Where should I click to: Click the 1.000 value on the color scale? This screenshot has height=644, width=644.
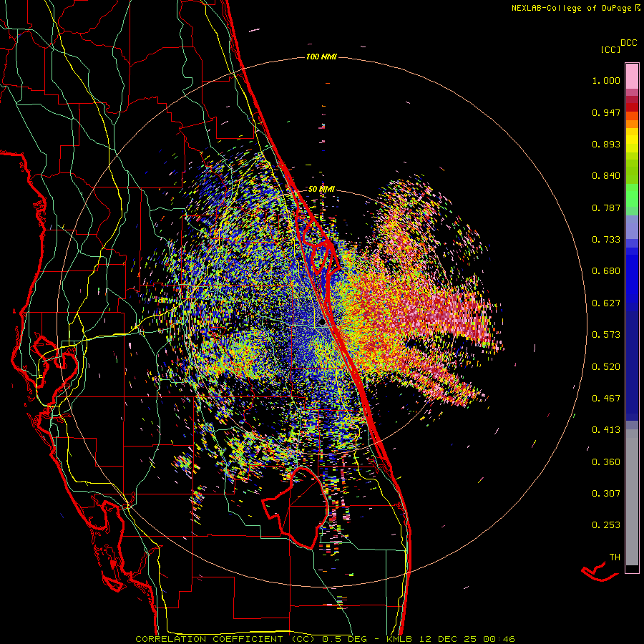(x=606, y=80)
